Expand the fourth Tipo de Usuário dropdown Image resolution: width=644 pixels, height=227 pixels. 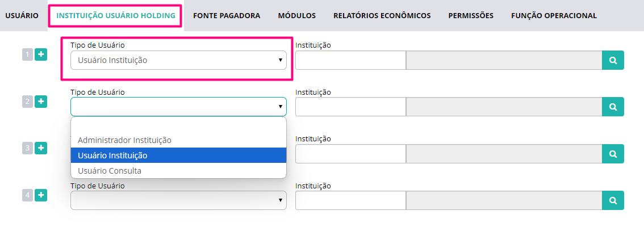178,200
